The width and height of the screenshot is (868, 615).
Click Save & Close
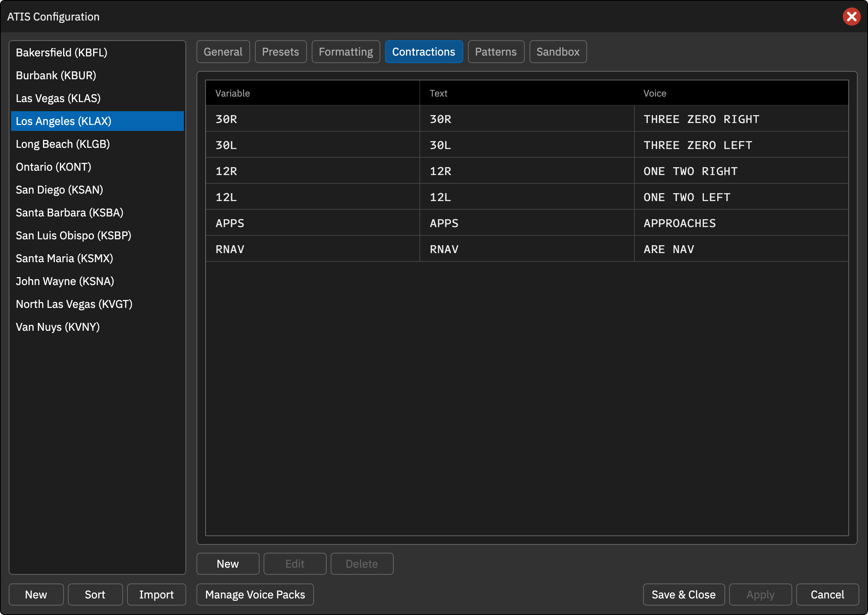[684, 594]
